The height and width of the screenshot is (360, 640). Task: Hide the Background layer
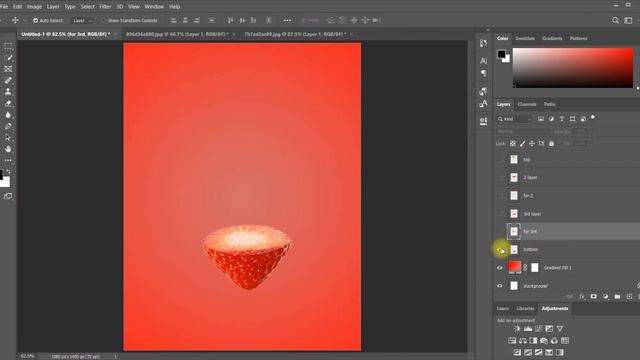pos(500,286)
